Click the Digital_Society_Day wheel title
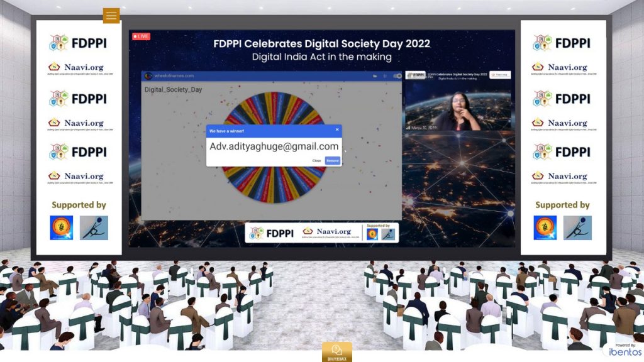The image size is (644, 362). click(173, 89)
